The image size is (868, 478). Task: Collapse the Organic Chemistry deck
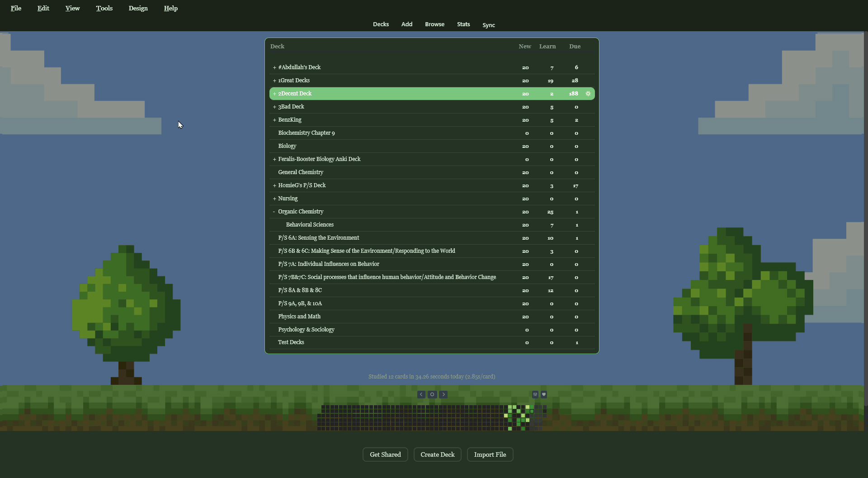click(x=274, y=212)
